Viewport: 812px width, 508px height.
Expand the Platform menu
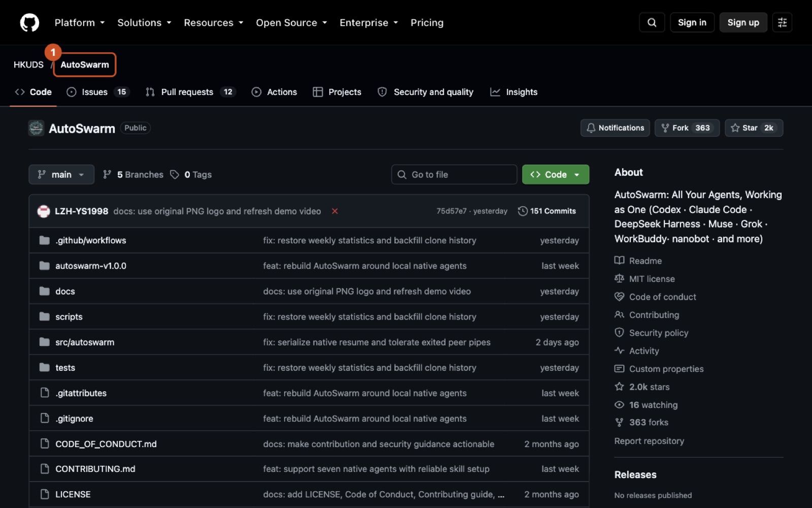pyautogui.click(x=80, y=22)
